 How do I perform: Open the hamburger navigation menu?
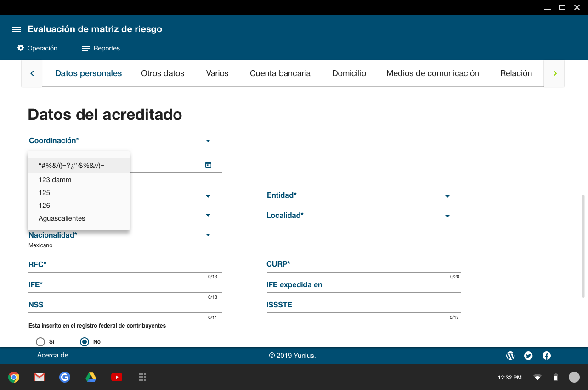17,29
